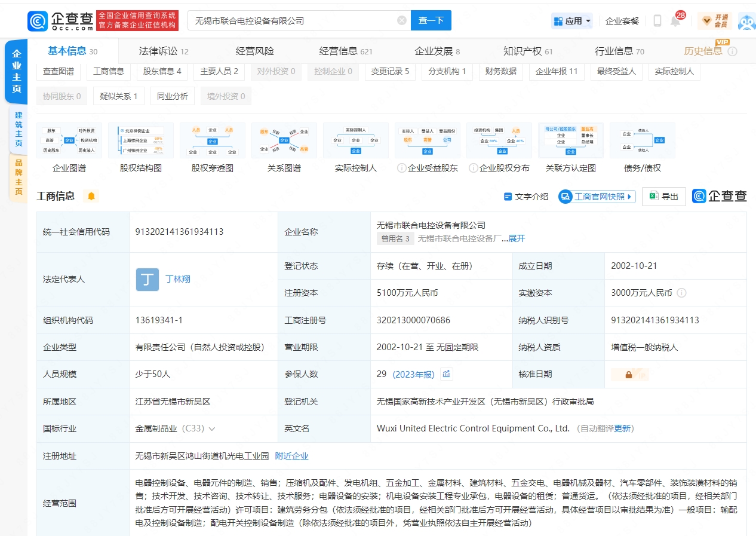This screenshot has height=536, width=756.
Task: Click credit code 913202141361934113 in 统一社会信用代码 row
Action: pos(180,232)
